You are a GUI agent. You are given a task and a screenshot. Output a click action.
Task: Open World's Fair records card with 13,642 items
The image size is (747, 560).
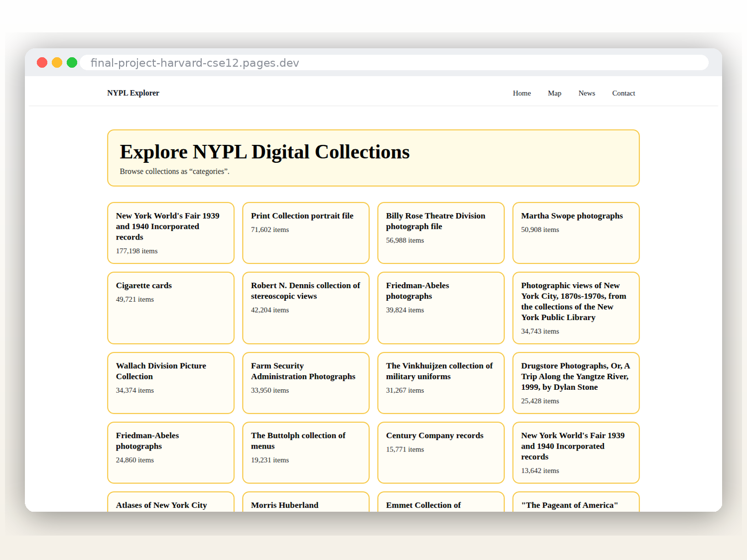[576, 452]
